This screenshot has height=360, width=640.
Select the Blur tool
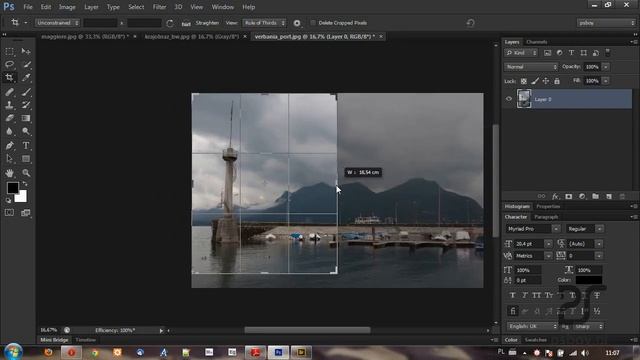click(9, 131)
